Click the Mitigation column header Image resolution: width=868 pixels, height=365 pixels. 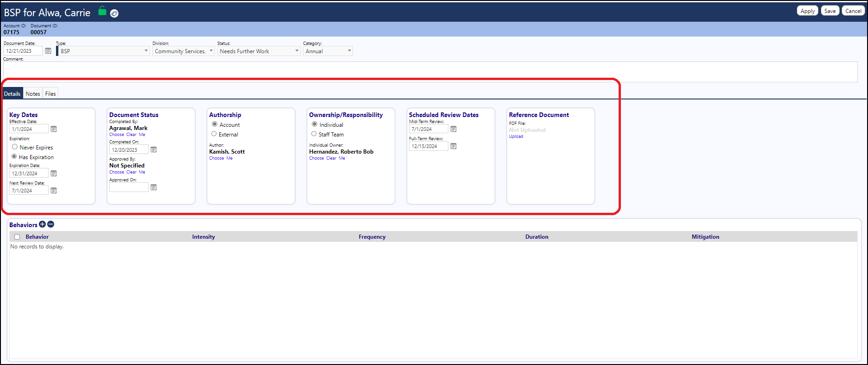pyautogui.click(x=705, y=237)
